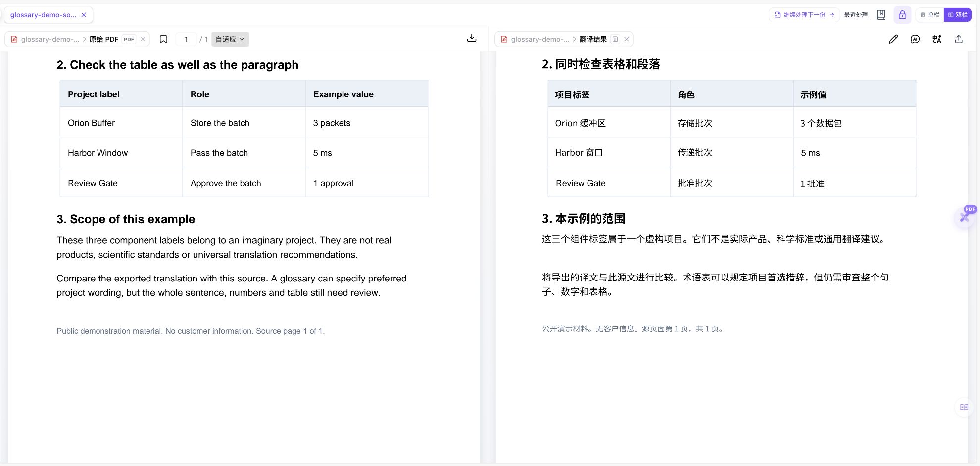Select the 翻译结果 tab label
This screenshot has height=466, width=980.
pyautogui.click(x=593, y=39)
